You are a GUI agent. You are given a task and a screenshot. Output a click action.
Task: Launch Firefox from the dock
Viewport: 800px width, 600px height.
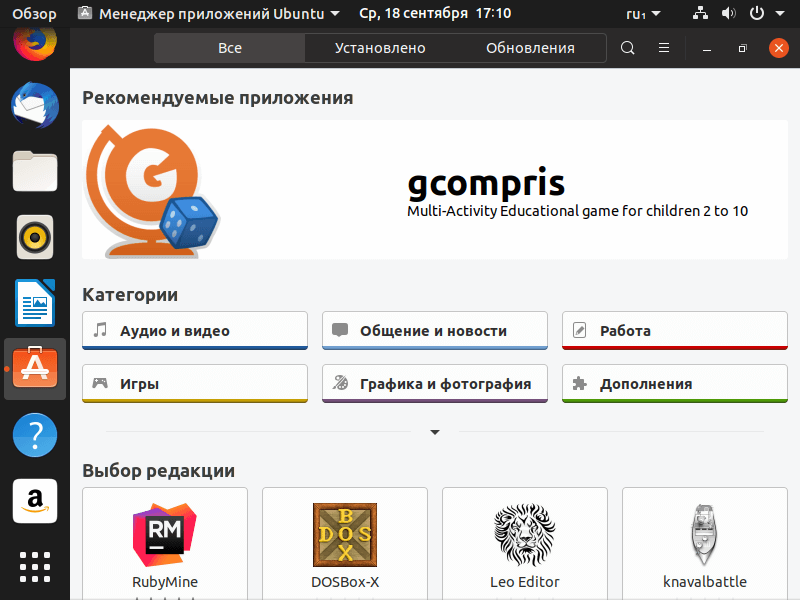35,42
